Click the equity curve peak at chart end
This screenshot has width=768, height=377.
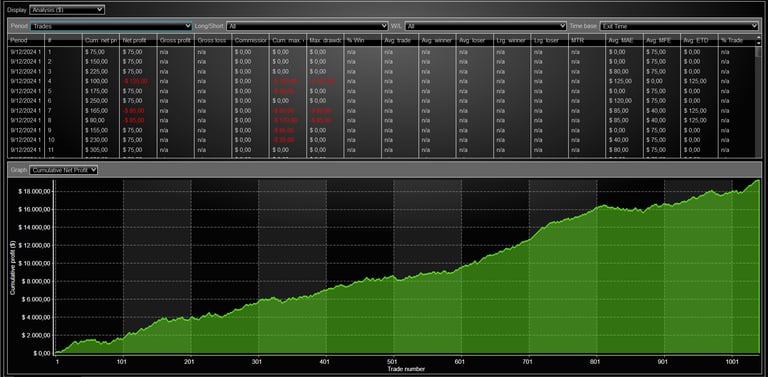tap(758, 180)
